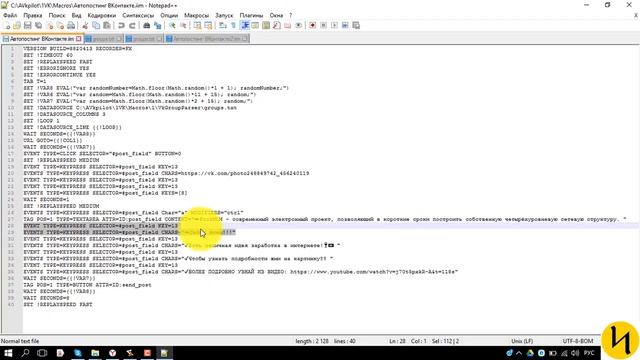Open the Windows Start menu

[x=8, y=353]
